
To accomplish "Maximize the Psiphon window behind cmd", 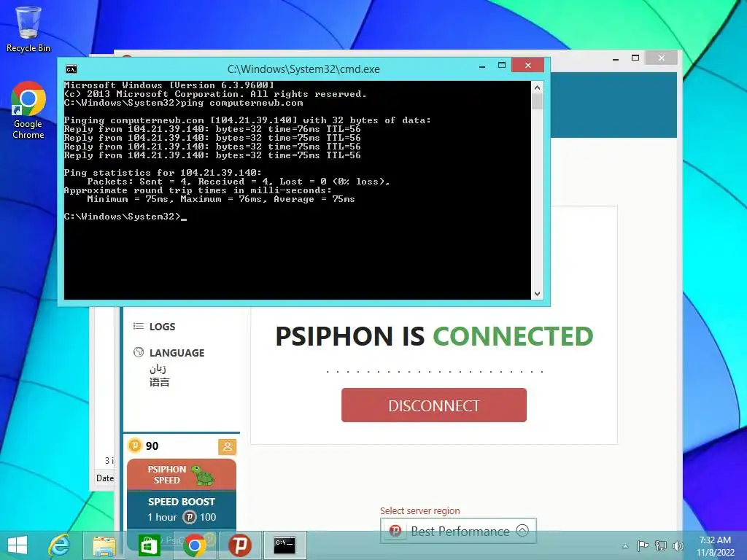I will [635, 58].
